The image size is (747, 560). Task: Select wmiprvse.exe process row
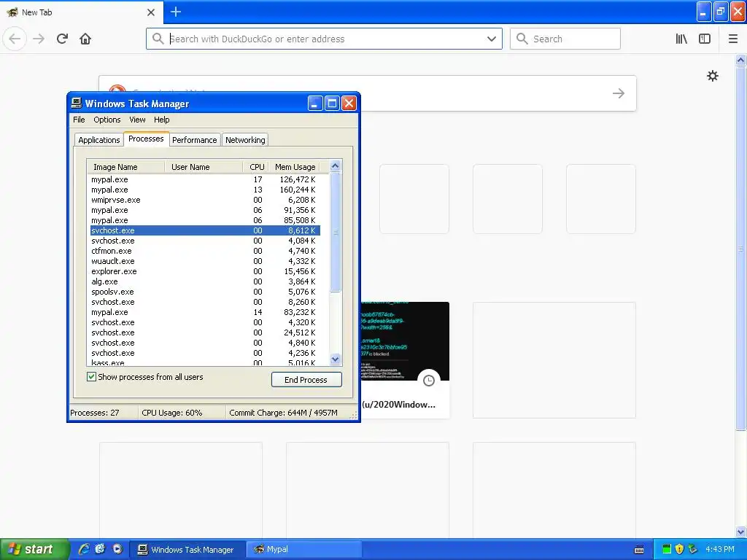[205, 200]
